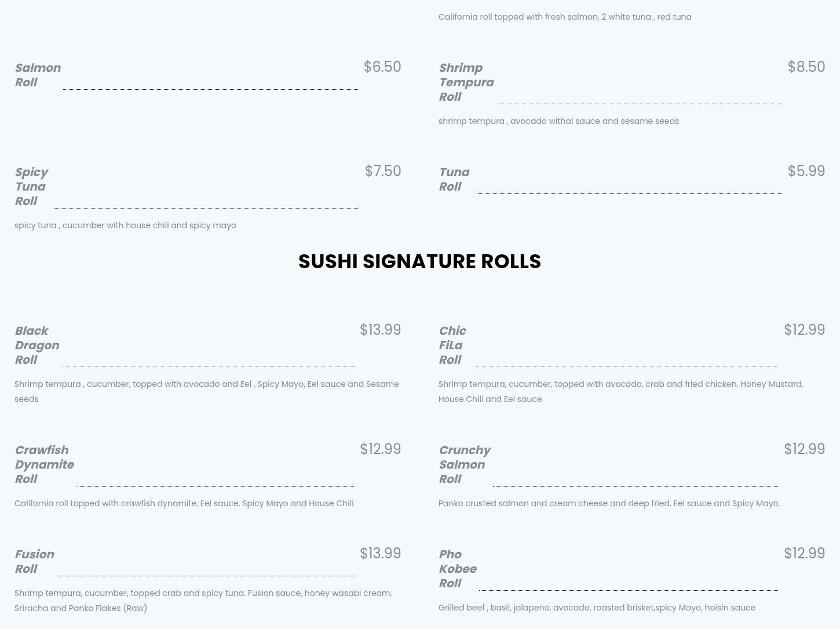Click the $8.50 Shrimp Tempura price

(806, 67)
